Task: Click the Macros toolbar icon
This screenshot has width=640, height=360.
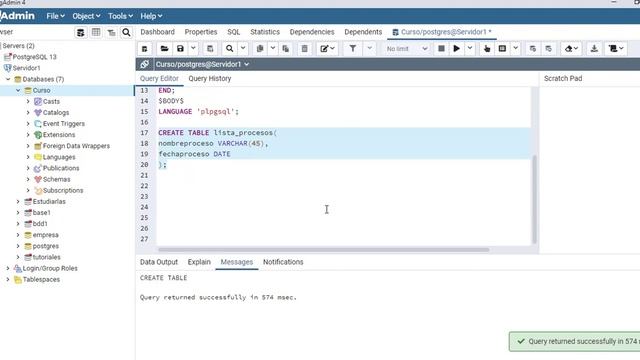Action: [x=616, y=49]
